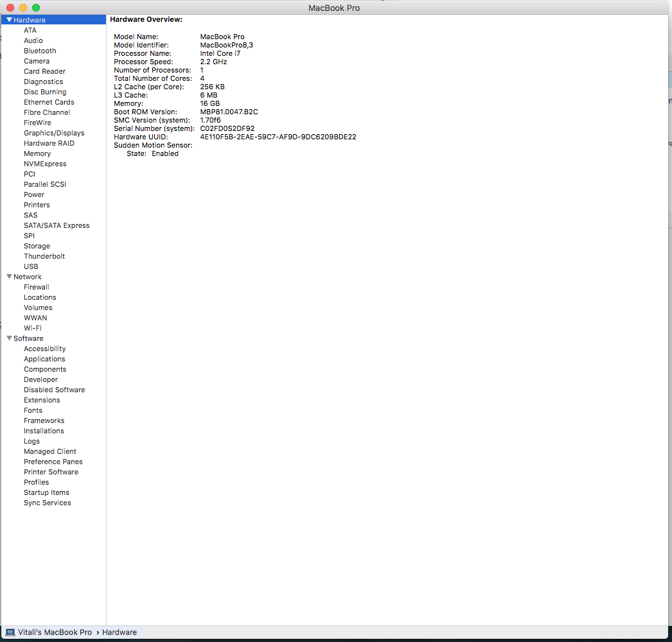The width and height of the screenshot is (672, 642).
Task: Show Extensions list
Action: click(42, 400)
